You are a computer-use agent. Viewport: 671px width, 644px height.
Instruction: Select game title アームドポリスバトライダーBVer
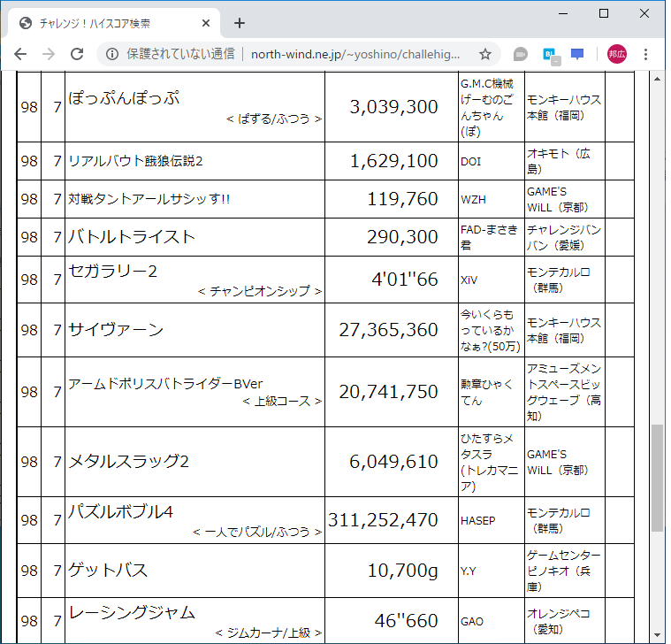(165, 384)
